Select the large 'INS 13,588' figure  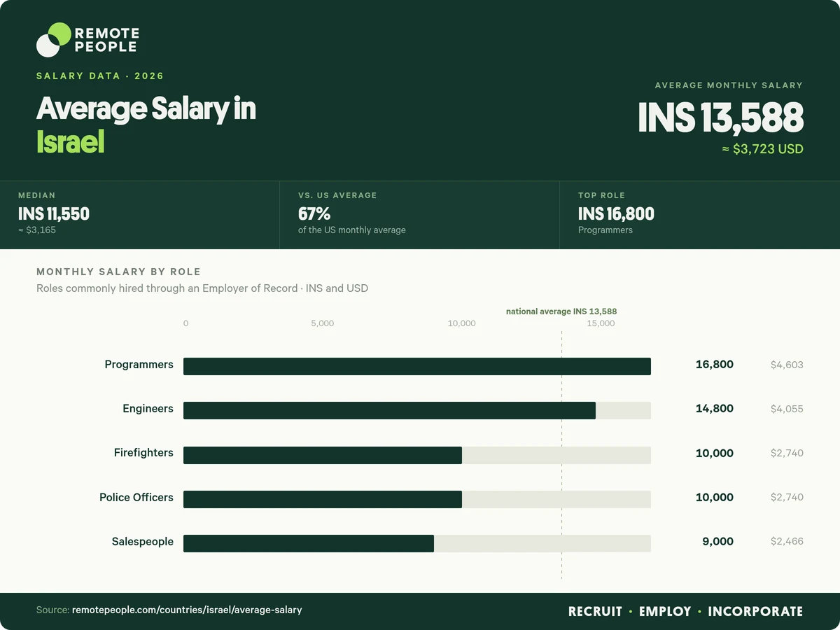point(720,118)
